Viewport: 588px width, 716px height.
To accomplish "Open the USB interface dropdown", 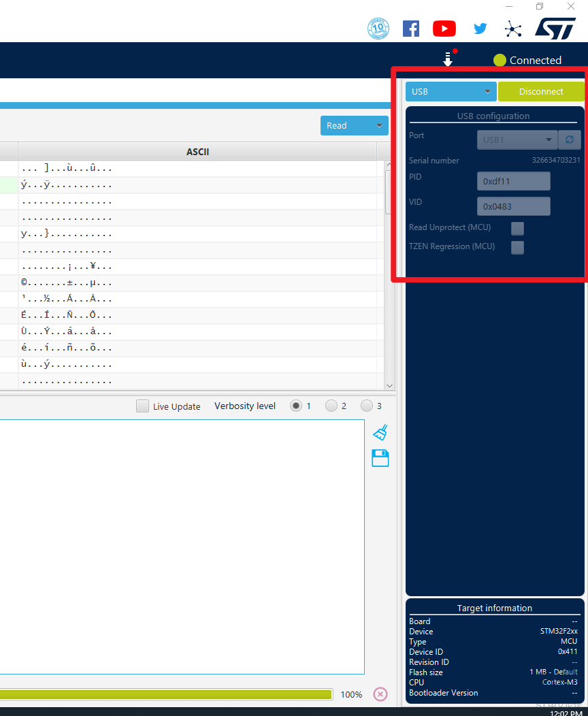I will pyautogui.click(x=451, y=91).
